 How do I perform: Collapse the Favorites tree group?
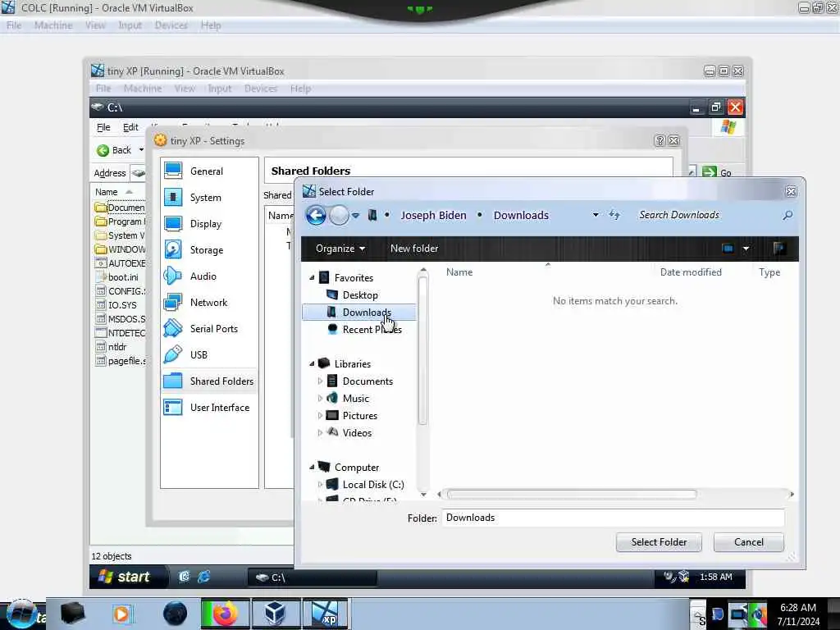(312, 277)
